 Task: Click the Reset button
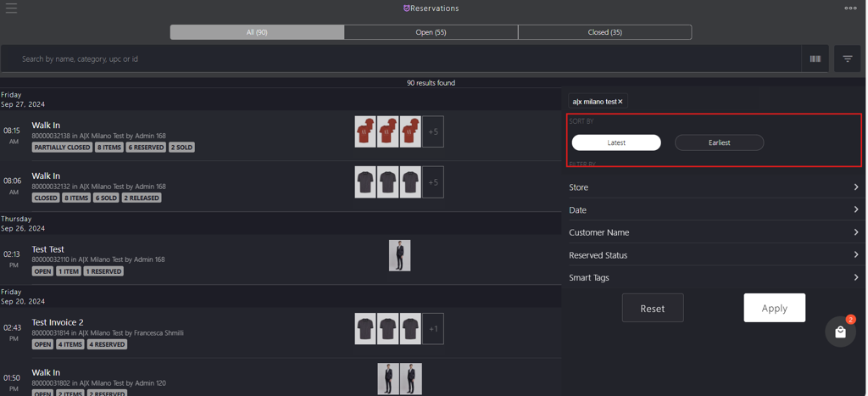[x=653, y=308]
